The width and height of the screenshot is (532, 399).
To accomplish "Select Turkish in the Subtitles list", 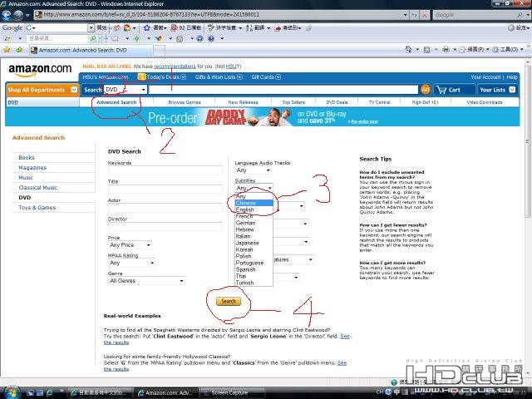I will 254,283.
